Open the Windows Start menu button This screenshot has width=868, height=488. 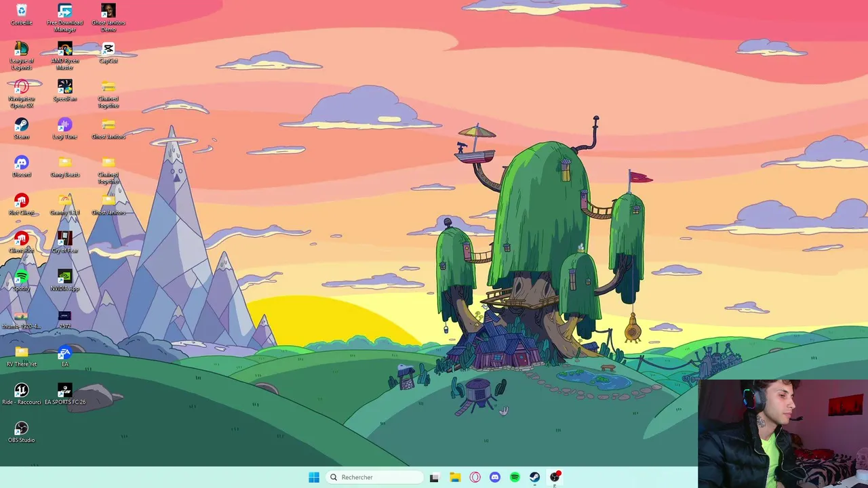314,477
